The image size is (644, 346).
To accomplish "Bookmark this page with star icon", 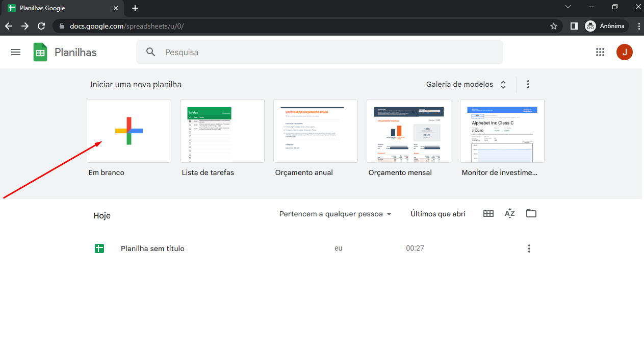I will [553, 26].
